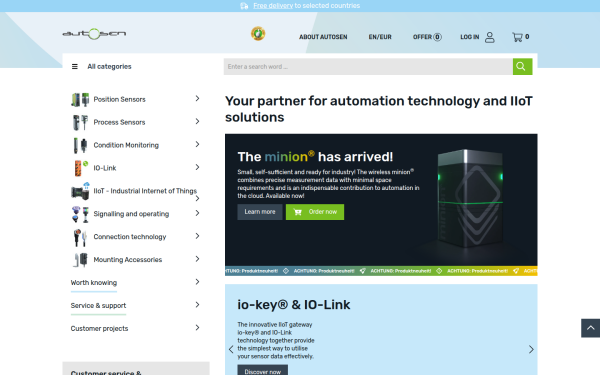Viewport: 600px width, 375px height.
Task: Expand the Customer projects chevron
Action: click(x=197, y=328)
